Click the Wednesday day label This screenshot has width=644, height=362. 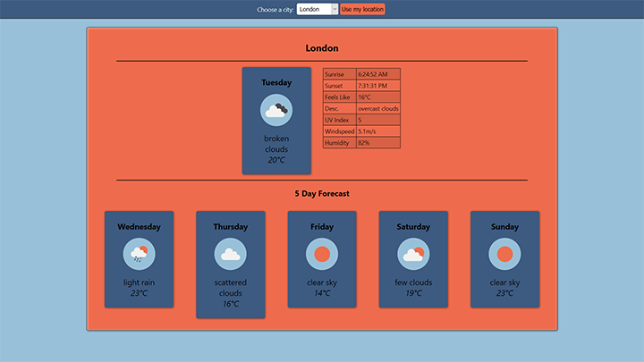click(x=140, y=226)
